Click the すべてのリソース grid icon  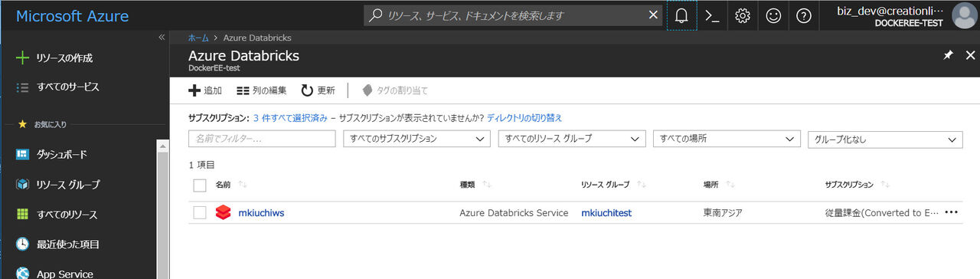pyautogui.click(x=23, y=215)
